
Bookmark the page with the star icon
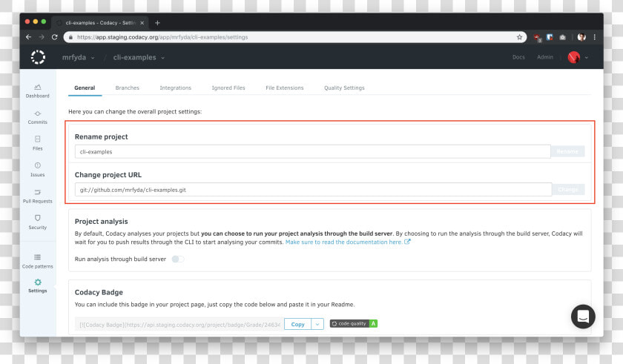pyautogui.click(x=519, y=37)
